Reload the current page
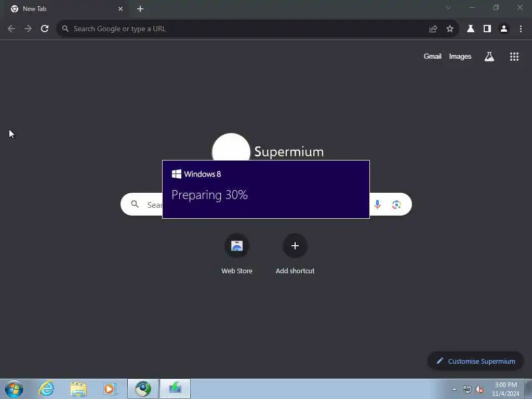 click(45, 29)
